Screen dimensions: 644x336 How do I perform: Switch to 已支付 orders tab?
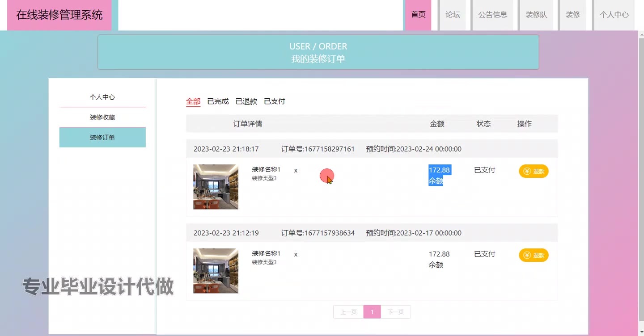pos(275,101)
